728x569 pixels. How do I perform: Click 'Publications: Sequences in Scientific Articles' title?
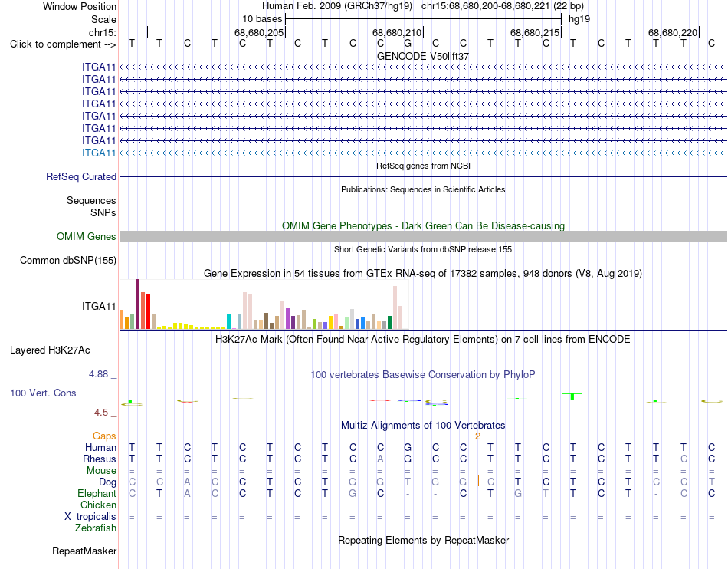point(423,189)
